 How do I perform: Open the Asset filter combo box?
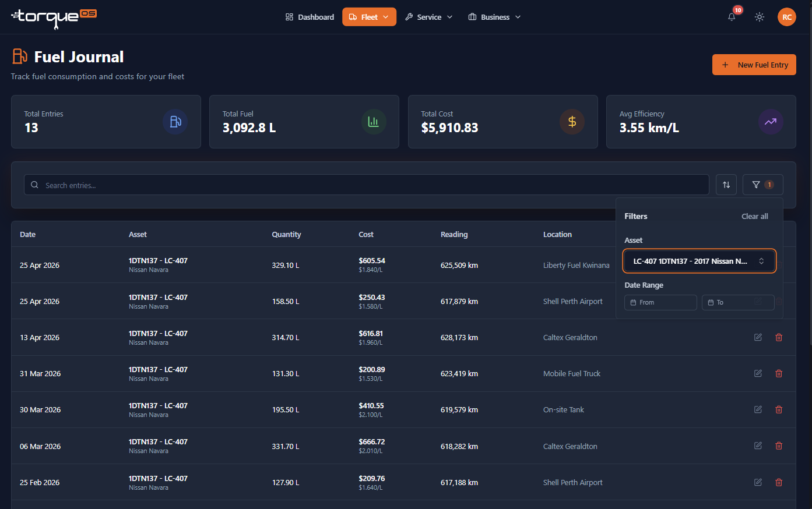point(699,261)
